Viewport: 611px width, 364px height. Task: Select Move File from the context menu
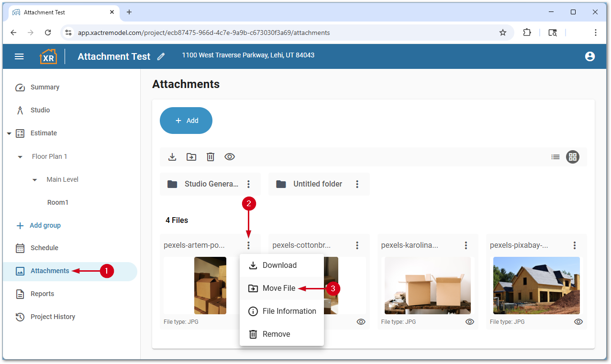279,288
